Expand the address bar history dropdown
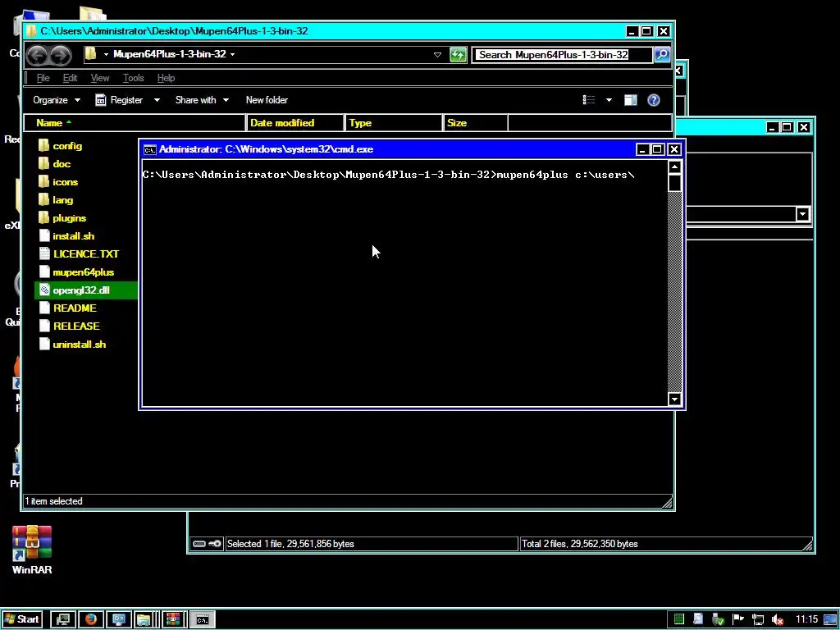Image resolution: width=840 pixels, height=630 pixels. (437, 55)
